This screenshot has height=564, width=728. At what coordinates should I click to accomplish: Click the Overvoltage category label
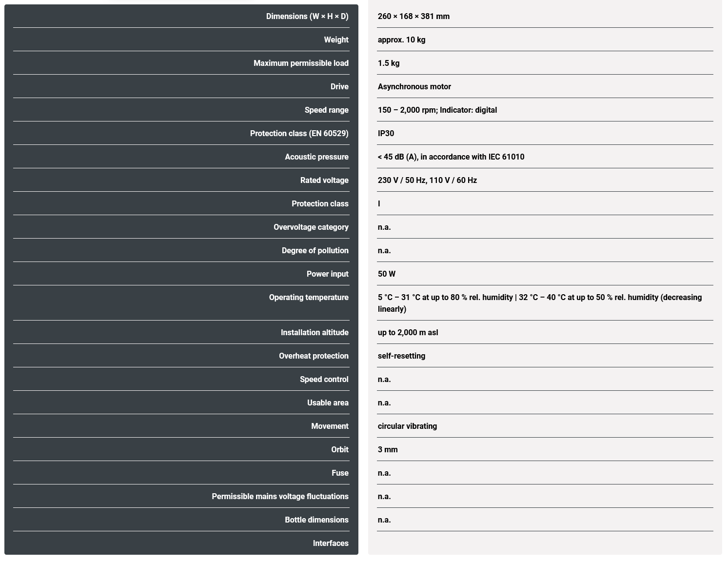(x=311, y=227)
